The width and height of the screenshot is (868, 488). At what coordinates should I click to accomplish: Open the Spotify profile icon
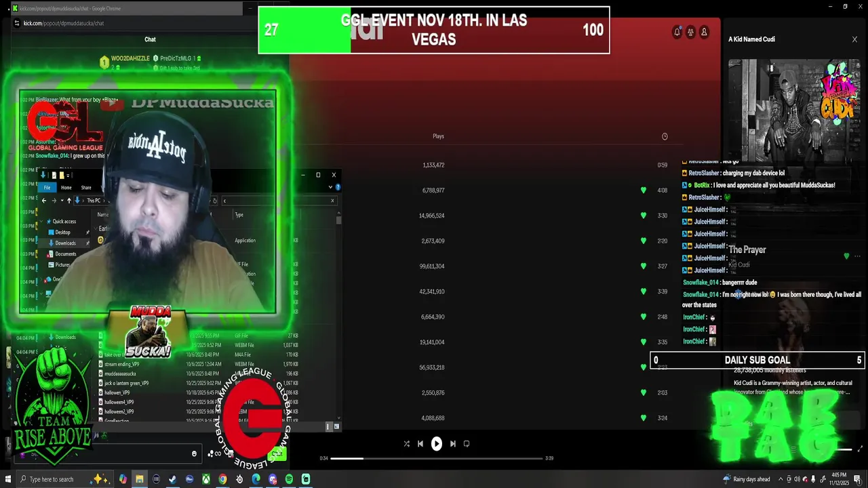pos(704,32)
